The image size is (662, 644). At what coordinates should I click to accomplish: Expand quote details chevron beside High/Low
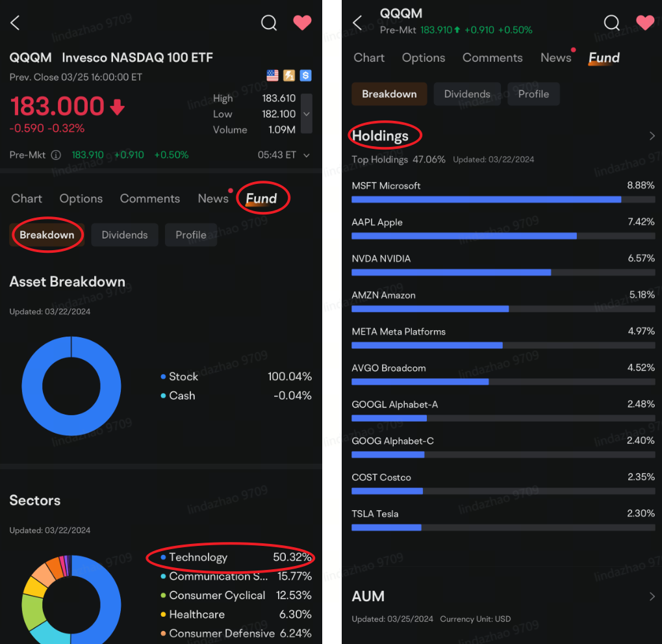(x=307, y=114)
